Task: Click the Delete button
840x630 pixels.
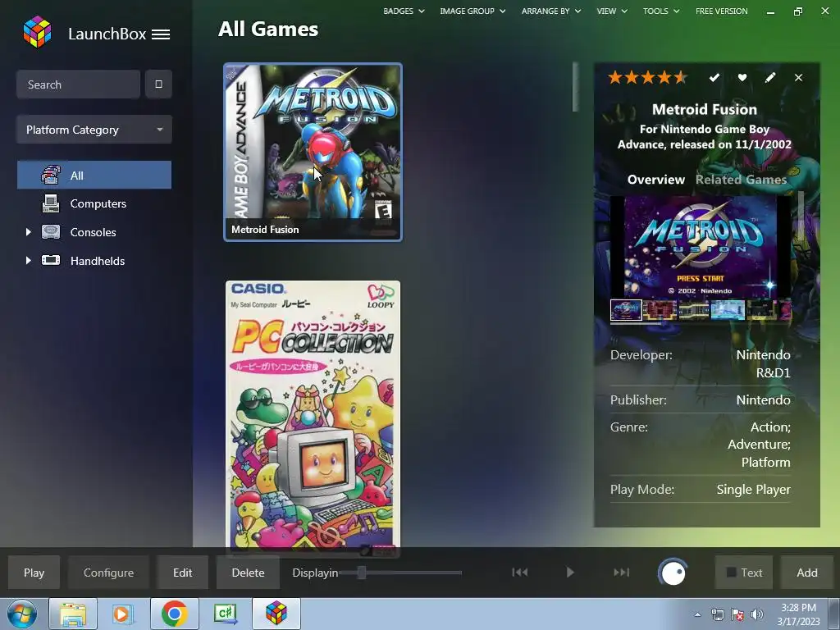Action: click(x=248, y=573)
